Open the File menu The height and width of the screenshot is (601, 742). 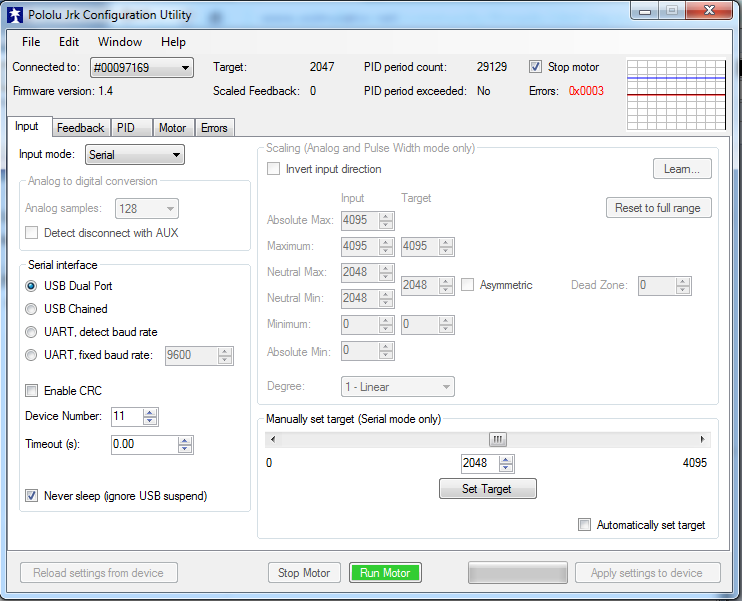[31, 42]
